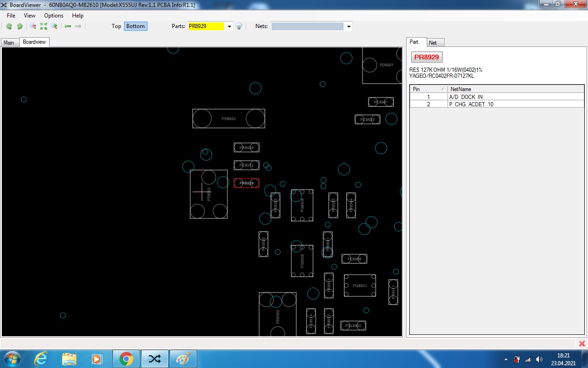Launch Internet Explorer from the taskbar
The image size is (588, 368).
tap(41, 359)
